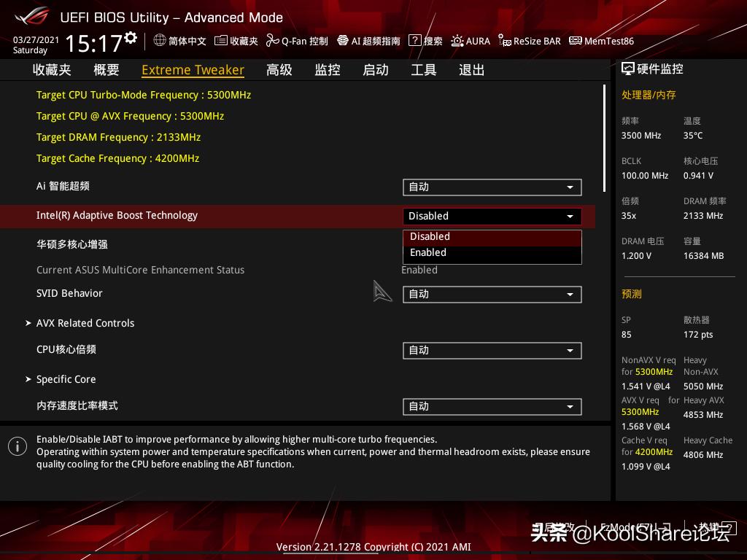Viewport: 747px width, 560px height.
Task: Click Current ASUS MultiCore Enhancement Status row
Action: (x=237, y=270)
